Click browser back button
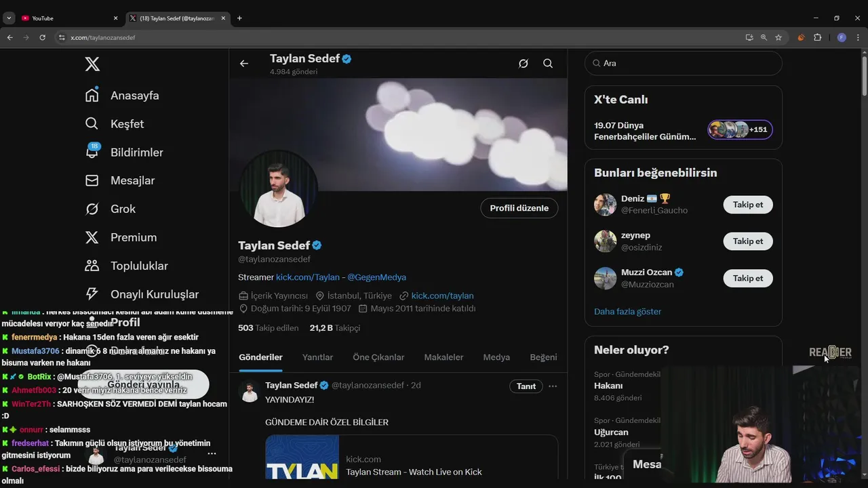The image size is (868, 488). [x=9, y=37]
